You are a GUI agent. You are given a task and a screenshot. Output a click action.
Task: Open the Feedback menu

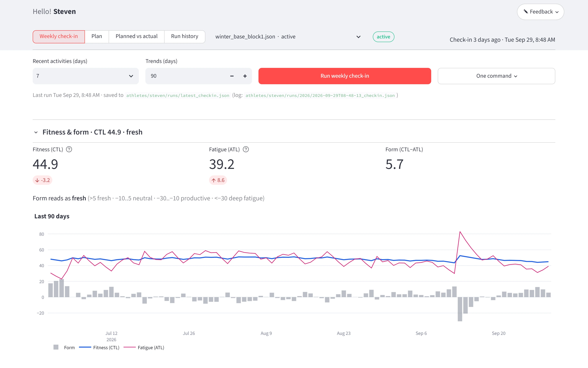pyautogui.click(x=540, y=12)
